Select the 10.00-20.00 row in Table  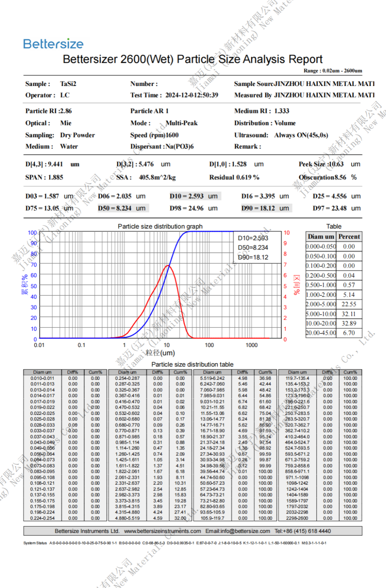click(x=334, y=323)
